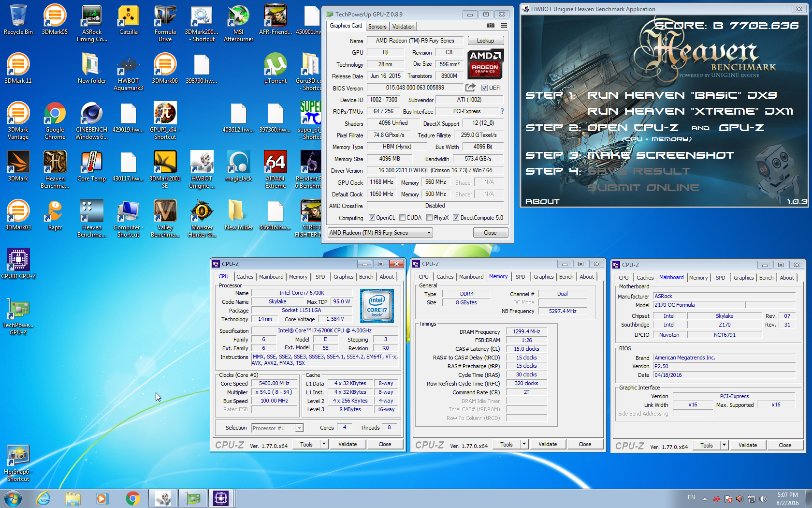Open HWBOT Aquamark3 desktop icon
Screen dimensions: 812x508
[128, 72]
